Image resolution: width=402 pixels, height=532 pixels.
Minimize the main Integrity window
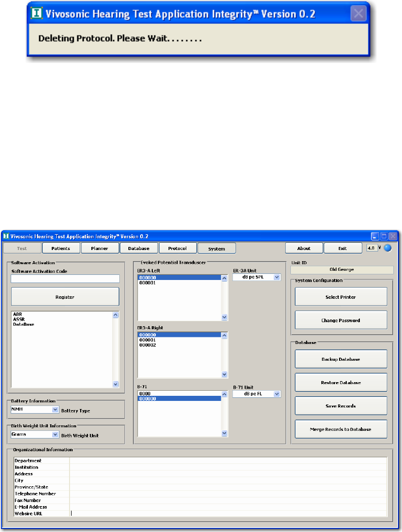(375, 236)
